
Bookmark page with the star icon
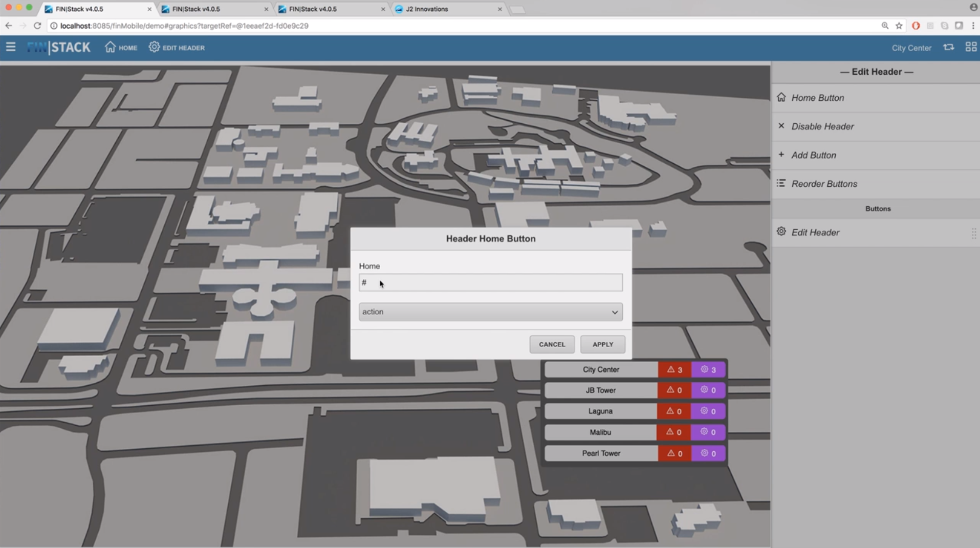[899, 26]
